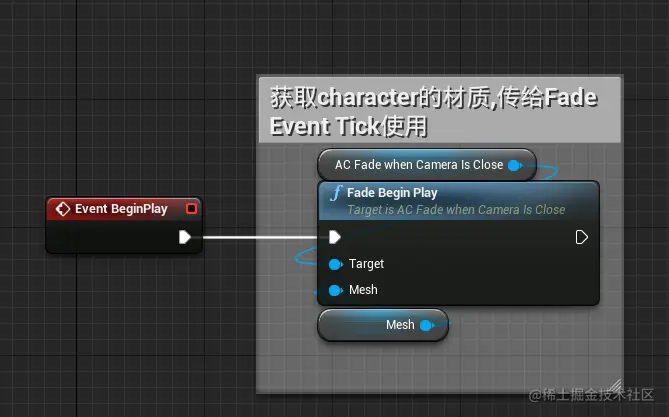The image size is (669, 417).
Task: Click the Mesh pin label on Fade Begin Play
Action: click(363, 290)
